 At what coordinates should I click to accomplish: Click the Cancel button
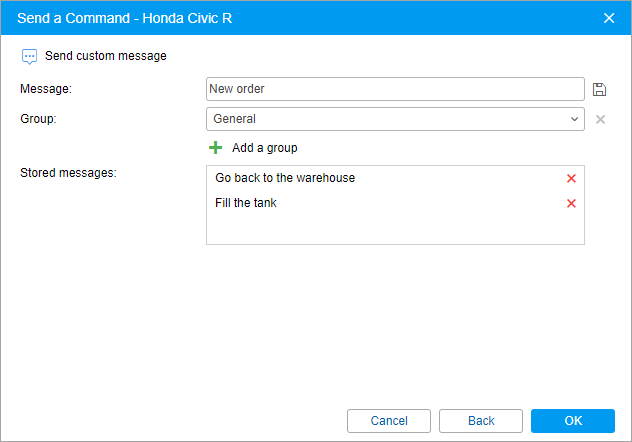(x=389, y=421)
